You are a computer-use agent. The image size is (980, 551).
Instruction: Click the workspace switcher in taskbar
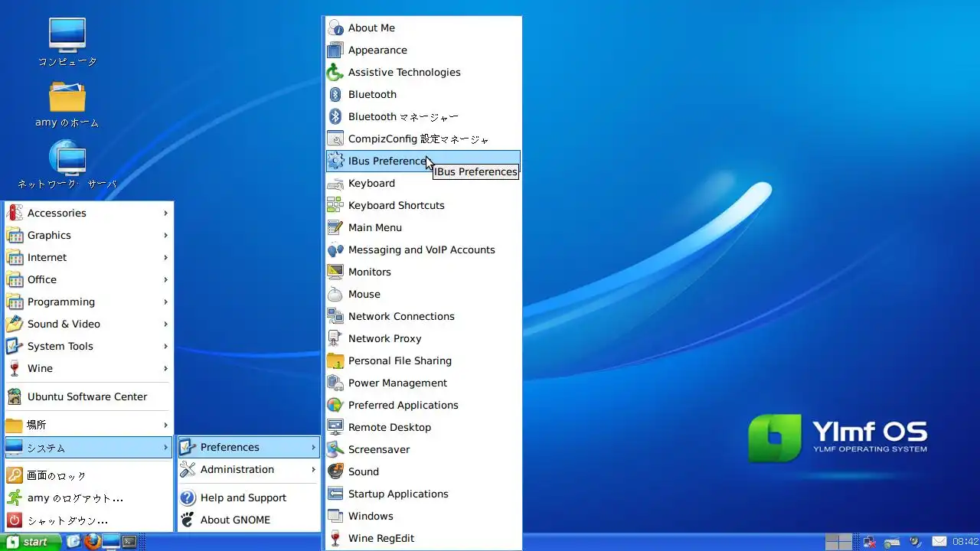(838, 542)
